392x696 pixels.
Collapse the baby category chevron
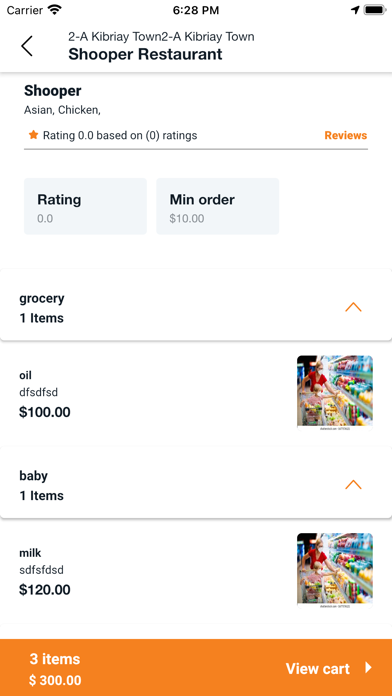click(x=353, y=485)
